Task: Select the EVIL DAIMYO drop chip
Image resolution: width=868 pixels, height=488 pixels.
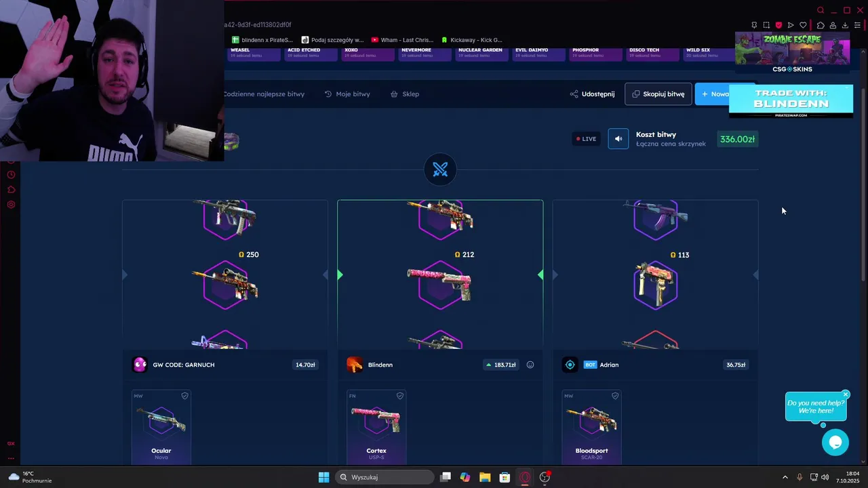Action: coord(538,53)
